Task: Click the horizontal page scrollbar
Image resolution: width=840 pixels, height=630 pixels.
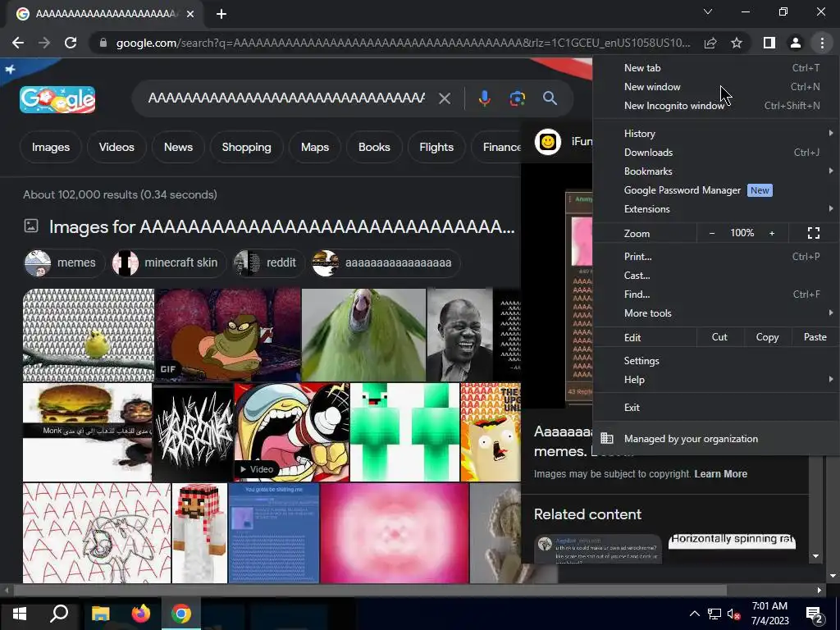Action: tap(370, 591)
